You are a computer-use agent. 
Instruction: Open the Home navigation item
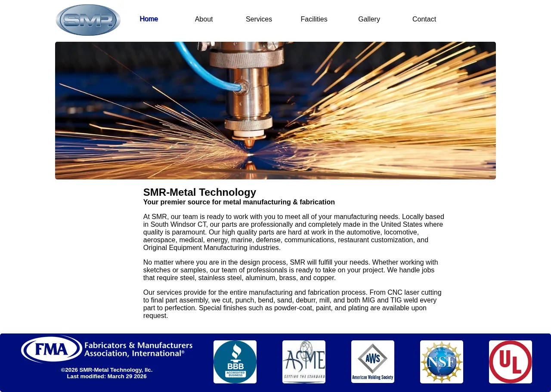tap(149, 19)
